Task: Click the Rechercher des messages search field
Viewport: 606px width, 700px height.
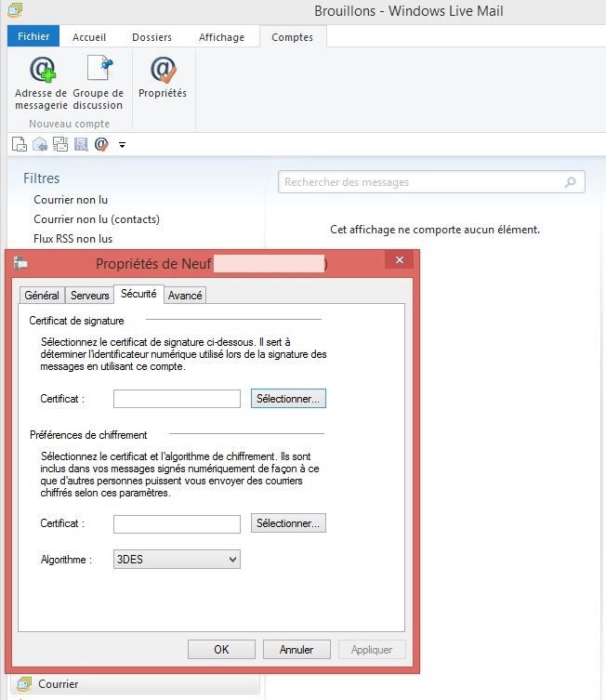Action: pos(423,182)
